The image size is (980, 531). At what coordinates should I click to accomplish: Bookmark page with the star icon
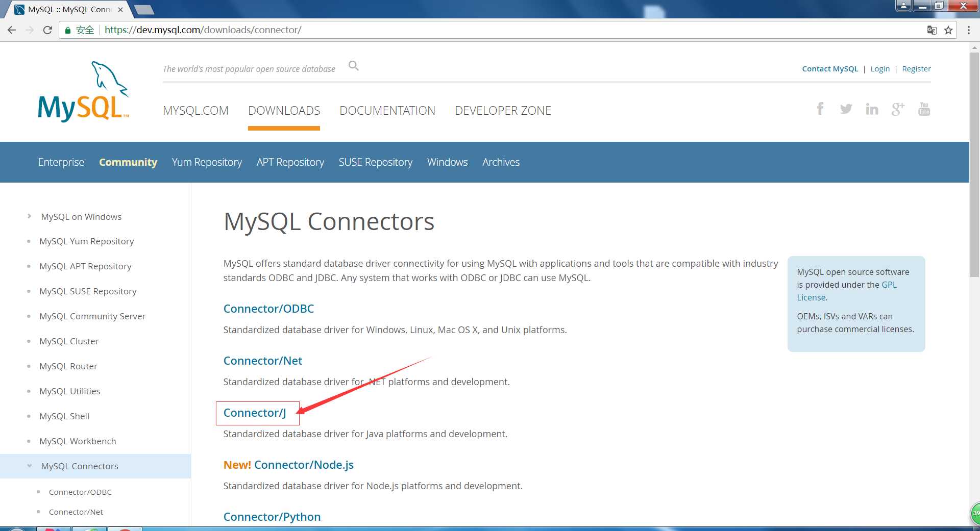(948, 30)
